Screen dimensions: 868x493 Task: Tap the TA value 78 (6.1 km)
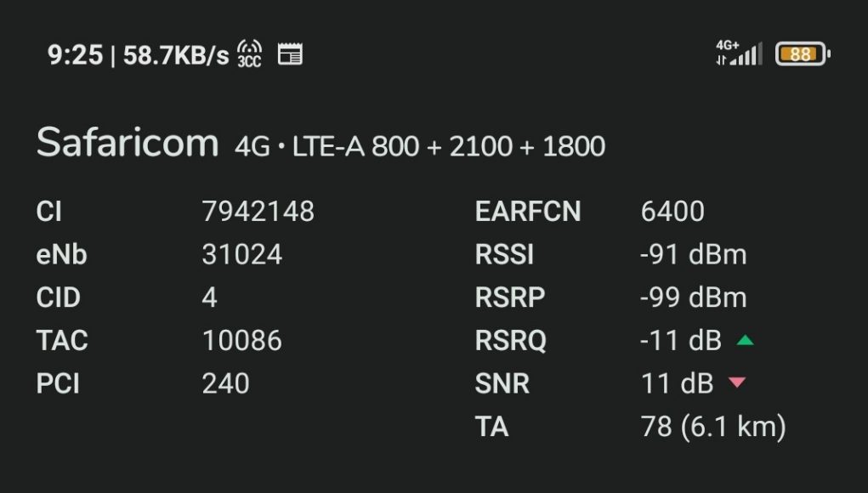tap(713, 428)
